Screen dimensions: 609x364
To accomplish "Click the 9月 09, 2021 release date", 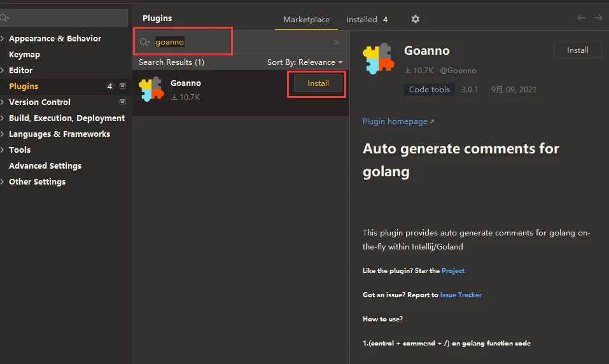I will click(514, 89).
